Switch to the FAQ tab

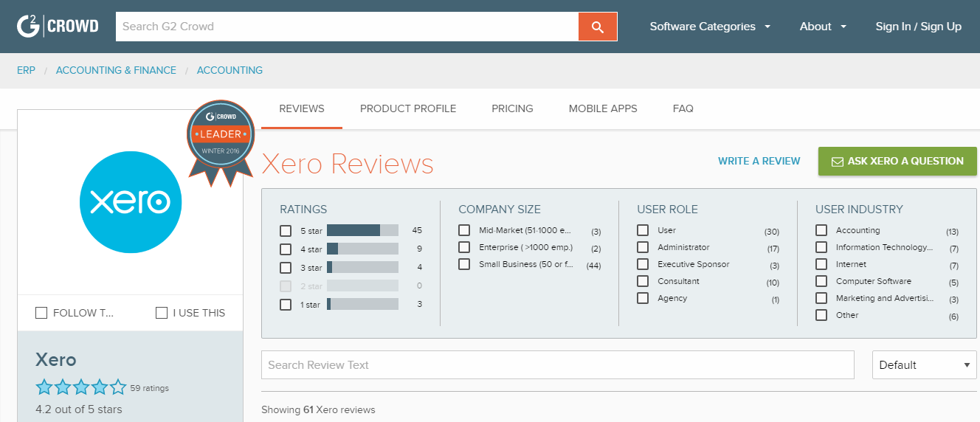683,108
